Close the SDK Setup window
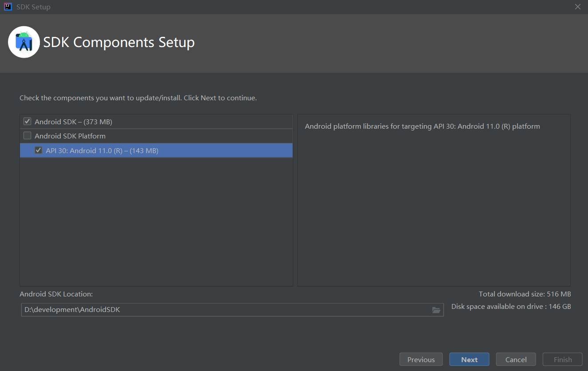Image resolution: width=588 pixels, height=371 pixels. (x=577, y=7)
